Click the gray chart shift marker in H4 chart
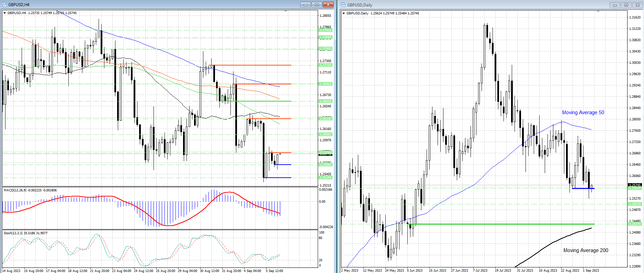The width and height of the screenshot is (644, 273). tap(285, 11)
